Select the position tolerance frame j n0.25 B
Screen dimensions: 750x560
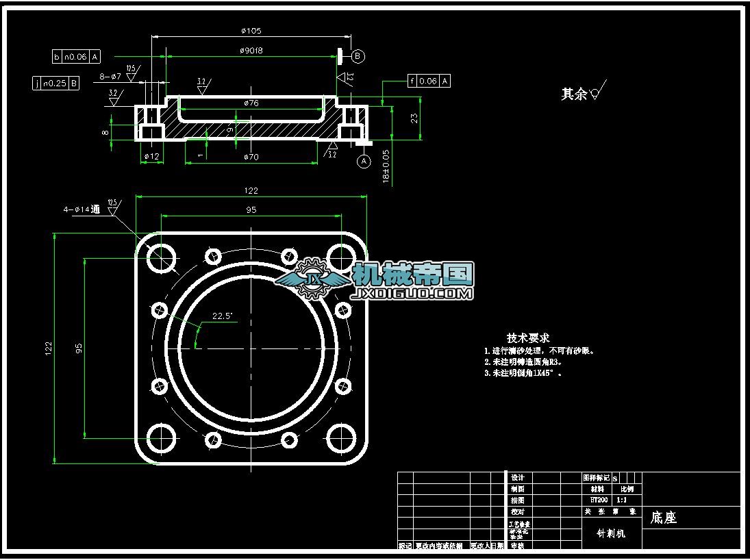pyautogui.click(x=56, y=84)
